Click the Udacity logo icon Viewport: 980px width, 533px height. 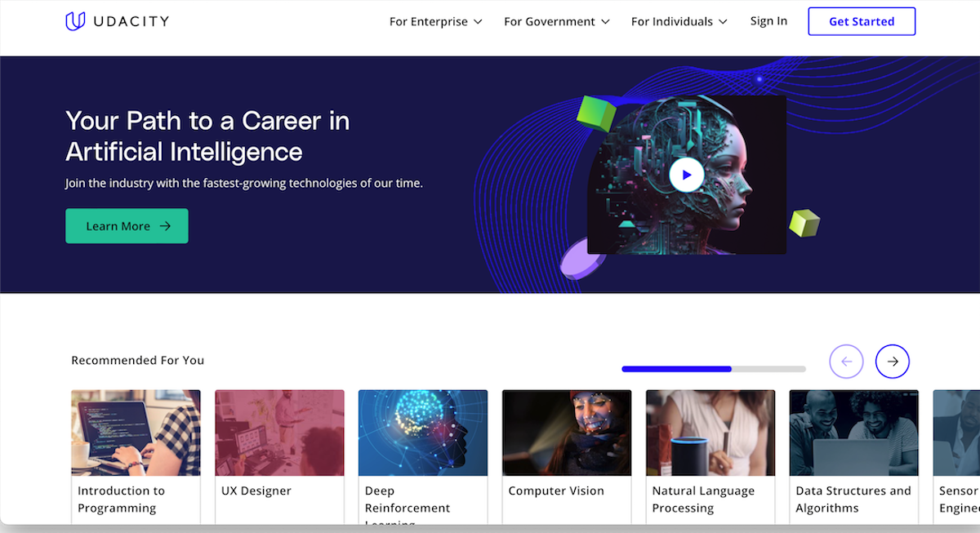[x=75, y=21]
